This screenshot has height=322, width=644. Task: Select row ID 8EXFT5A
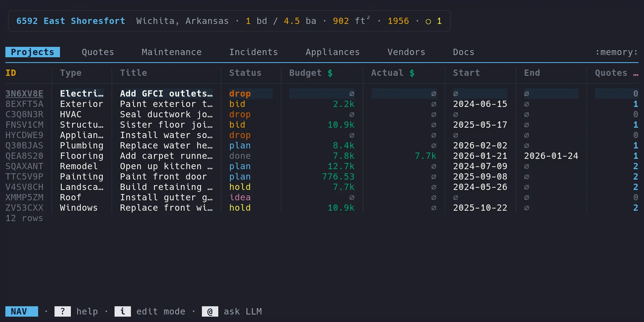click(24, 104)
